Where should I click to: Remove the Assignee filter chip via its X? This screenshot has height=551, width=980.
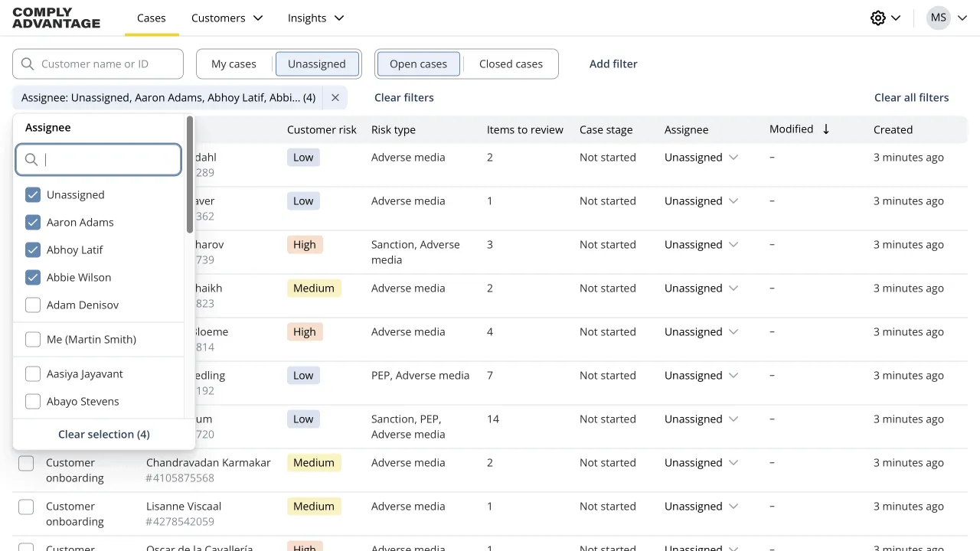pos(335,98)
